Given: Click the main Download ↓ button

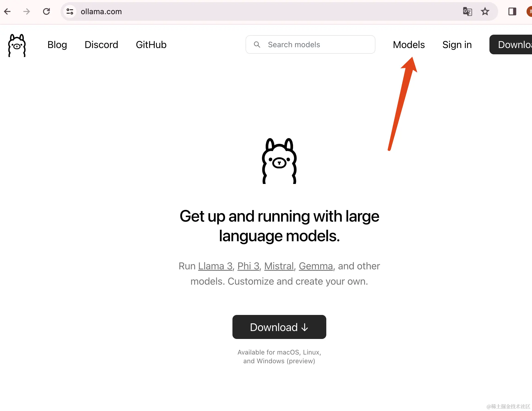Looking at the screenshot, I should coord(279,327).
